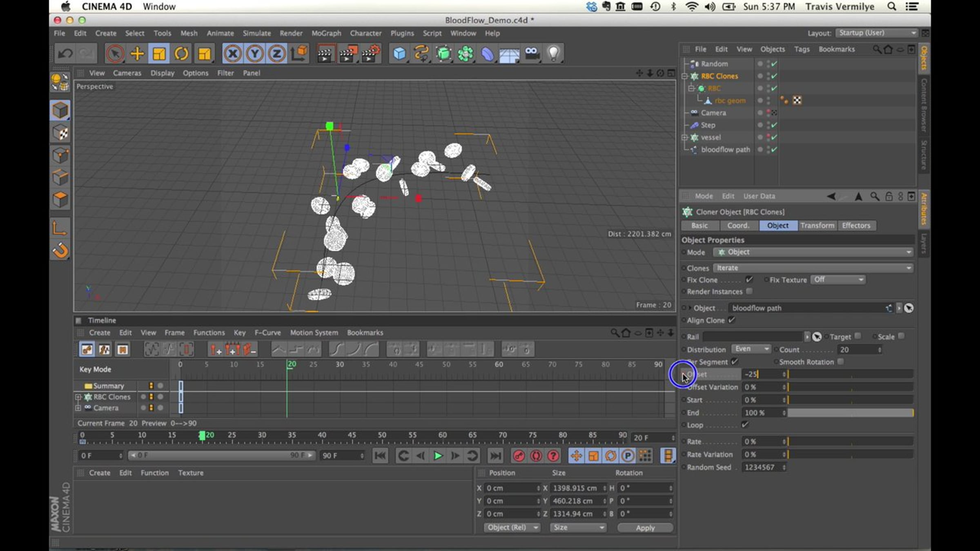Open the F-Curve menu in Timeline
Image resolution: width=980 pixels, height=551 pixels.
(267, 333)
